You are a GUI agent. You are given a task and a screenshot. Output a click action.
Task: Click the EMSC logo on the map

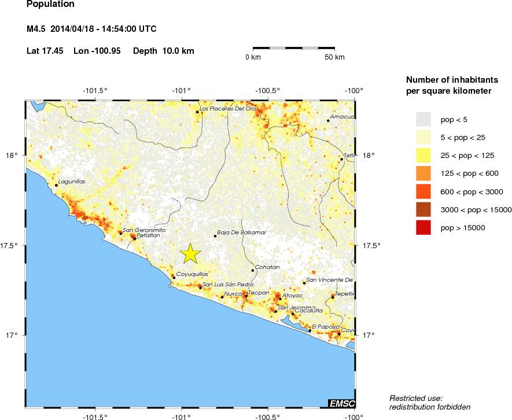pos(341,403)
